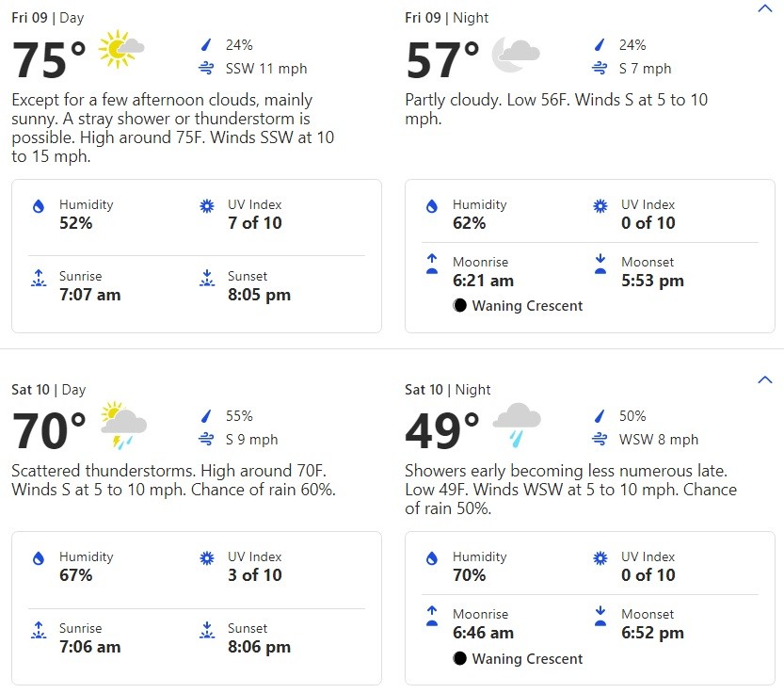Click the Fri 09 Night moonrise icon
The height and width of the screenshot is (693, 784).
click(432, 264)
